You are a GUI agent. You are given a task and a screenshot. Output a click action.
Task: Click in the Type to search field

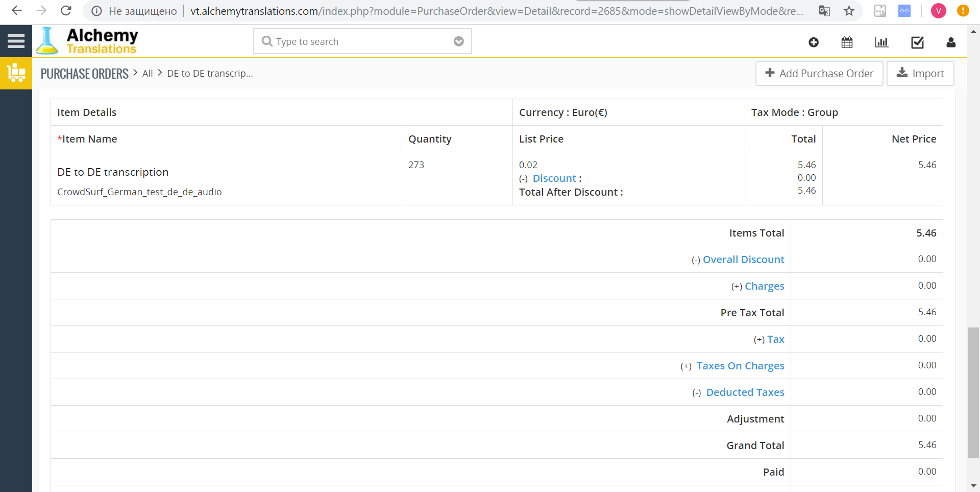357,41
